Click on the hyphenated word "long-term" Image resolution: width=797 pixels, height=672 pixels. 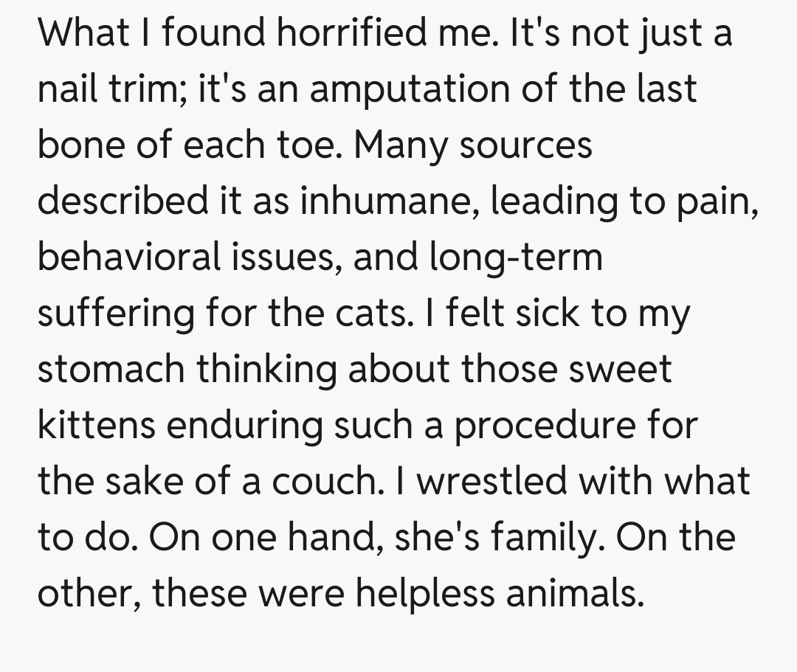(514, 257)
